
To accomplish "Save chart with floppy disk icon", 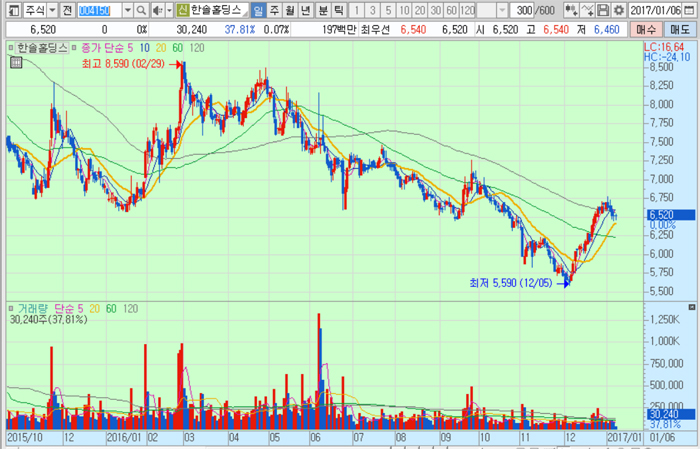I will pos(602,10).
